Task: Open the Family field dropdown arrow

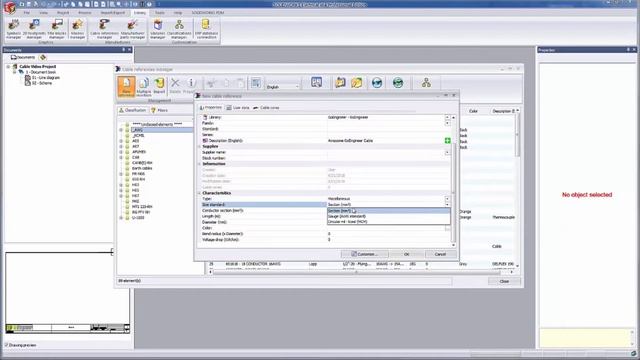Action: point(447,123)
